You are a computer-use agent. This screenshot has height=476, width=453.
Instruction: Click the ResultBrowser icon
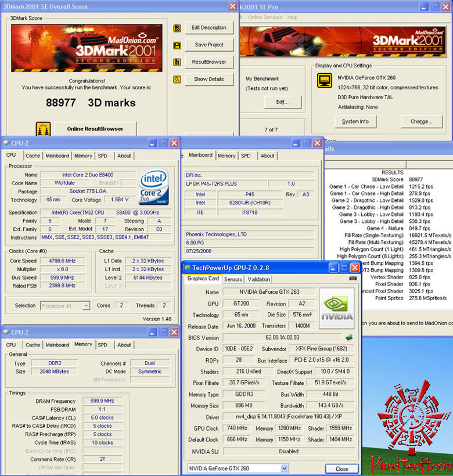pyautogui.click(x=177, y=62)
